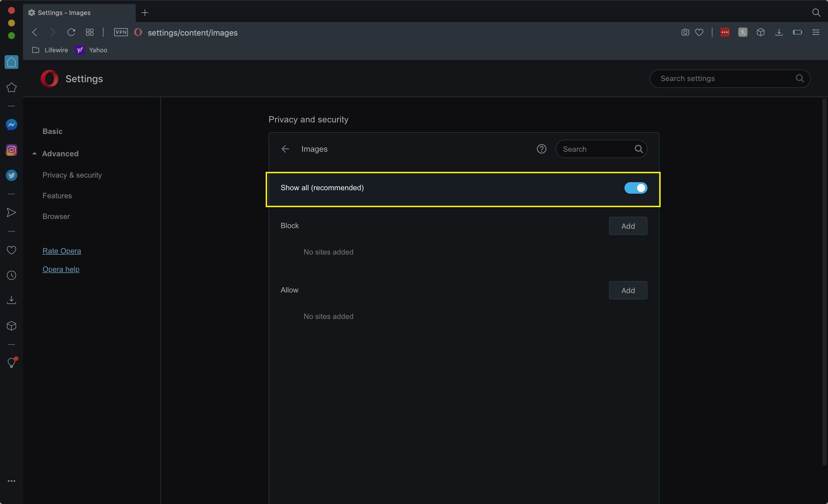Expand the Advanced settings section
Image resolution: width=828 pixels, height=504 pixels.
(x=60, y=153)
